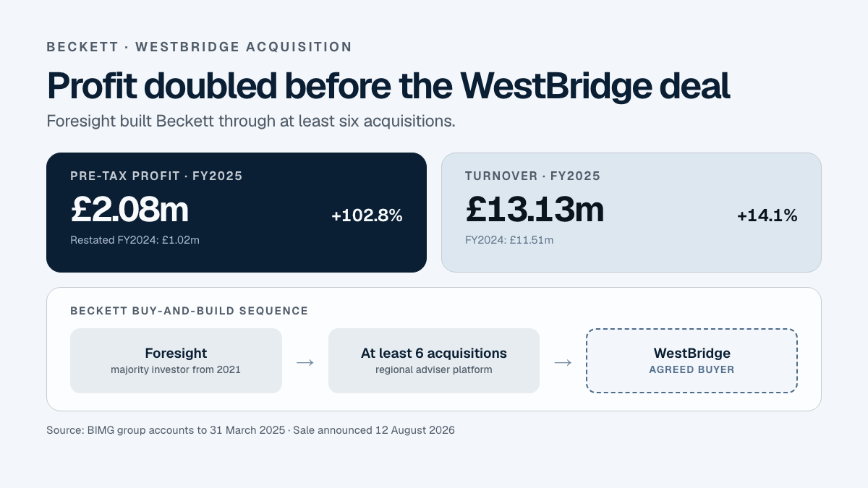Click the Foresight six acquisitions subtitle
The height and width of the screenshot is (488, 868).
pyautogui.click(x=251, y=121)
